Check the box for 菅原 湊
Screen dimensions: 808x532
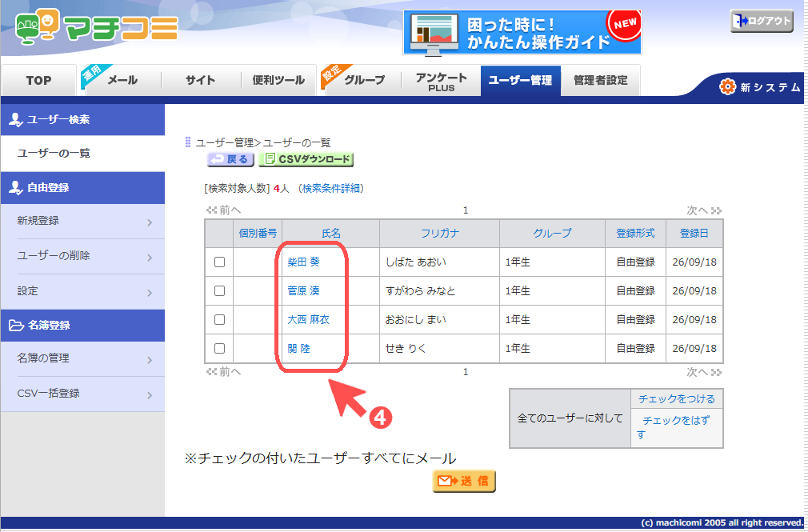tap(219, 290)
